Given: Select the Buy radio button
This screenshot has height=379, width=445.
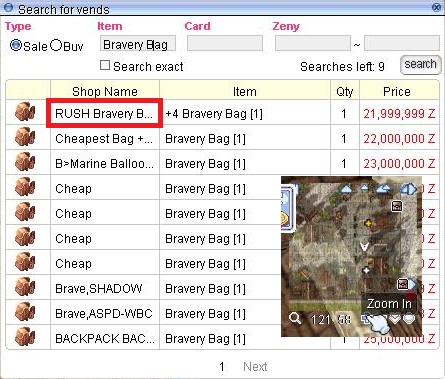Looking at the screenshot, I should coord(56,45).
